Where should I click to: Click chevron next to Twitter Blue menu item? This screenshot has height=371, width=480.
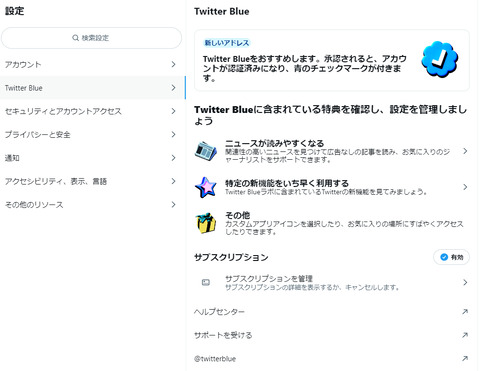(x=173, y=88)
